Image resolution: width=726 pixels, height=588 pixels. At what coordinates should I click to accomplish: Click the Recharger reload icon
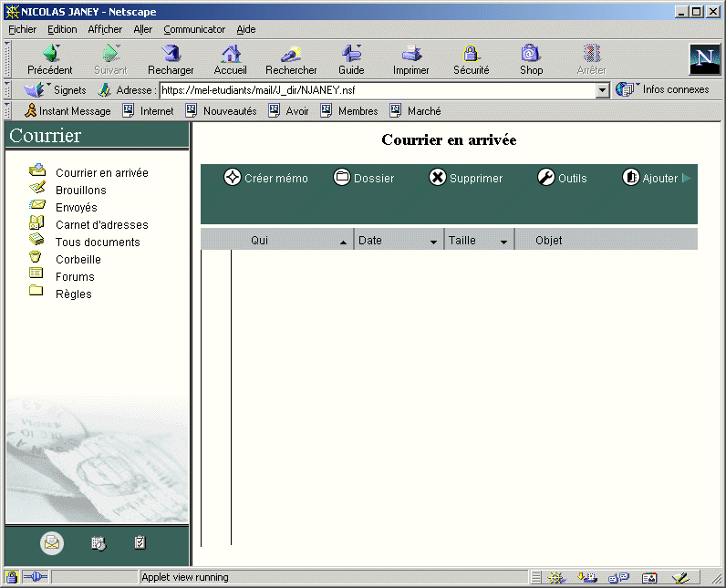[171, 54]
